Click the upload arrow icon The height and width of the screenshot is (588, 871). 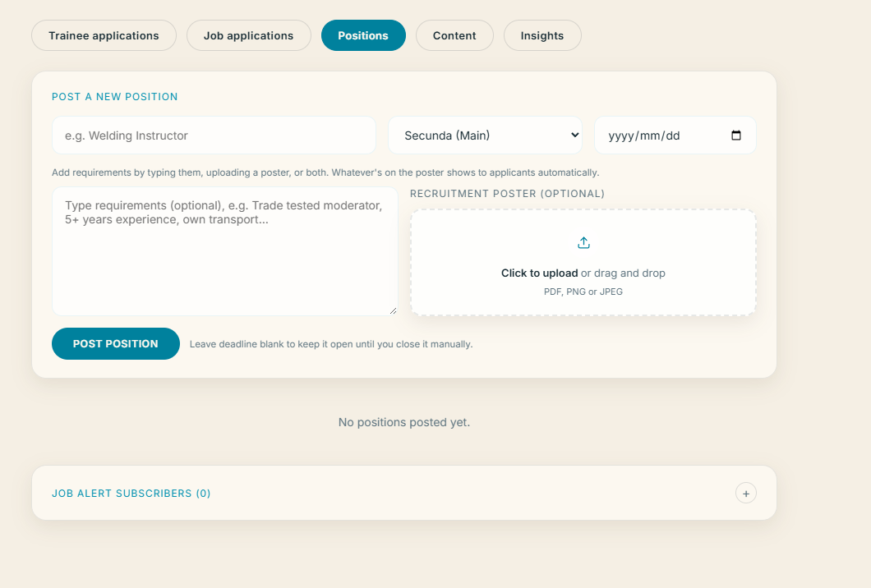pyautogui.click(x=583, y=242)
